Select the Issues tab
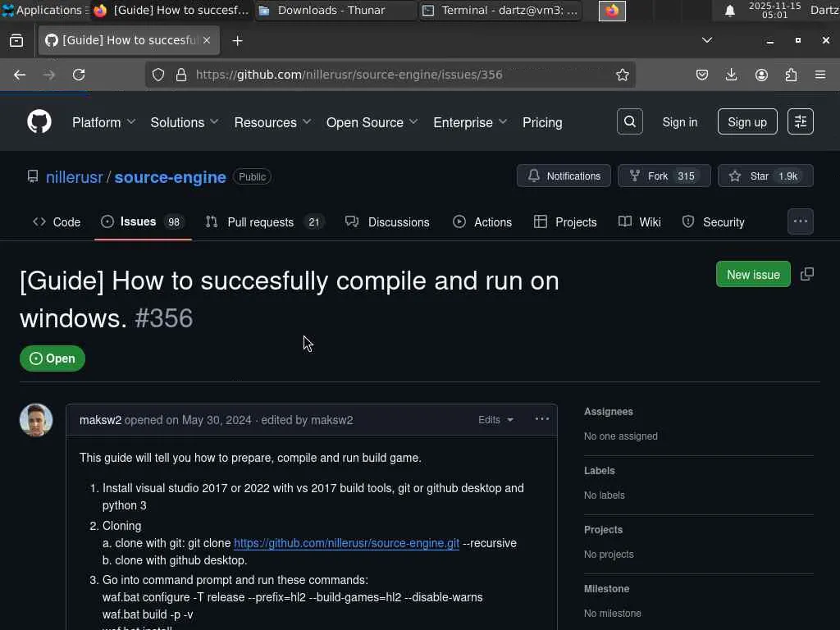This screenshot has height=630, width=840. coord(143,221)
